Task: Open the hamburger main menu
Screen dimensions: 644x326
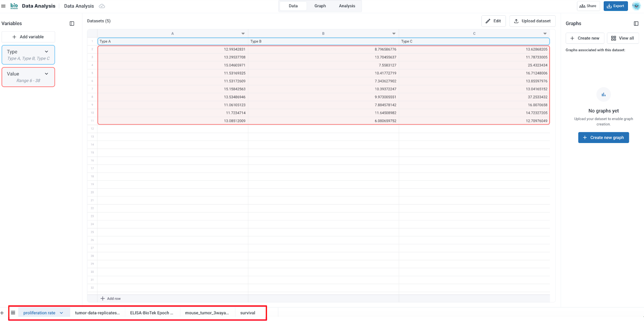Action: (x=4, y=6)
